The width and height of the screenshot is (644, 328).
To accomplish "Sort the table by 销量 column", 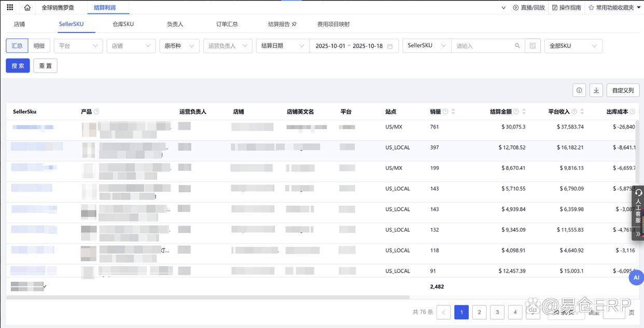I will point(453,111).
